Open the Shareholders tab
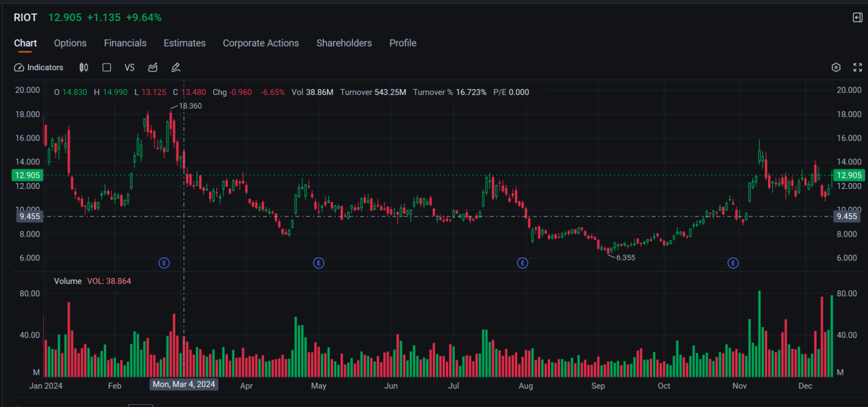Screen dimensions: 868x407 pyautogui.click(x=344, y=43)
